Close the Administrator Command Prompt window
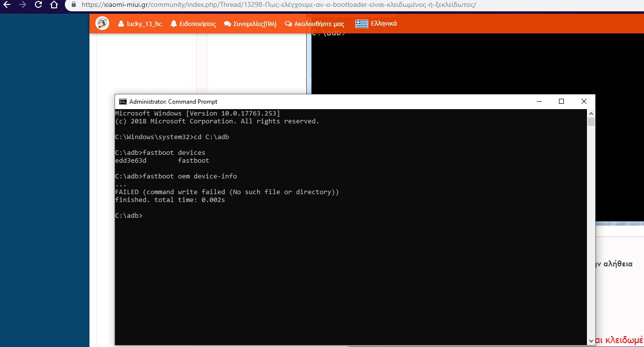This screenshot has width=644, height=347. click(x=584, y=102)
